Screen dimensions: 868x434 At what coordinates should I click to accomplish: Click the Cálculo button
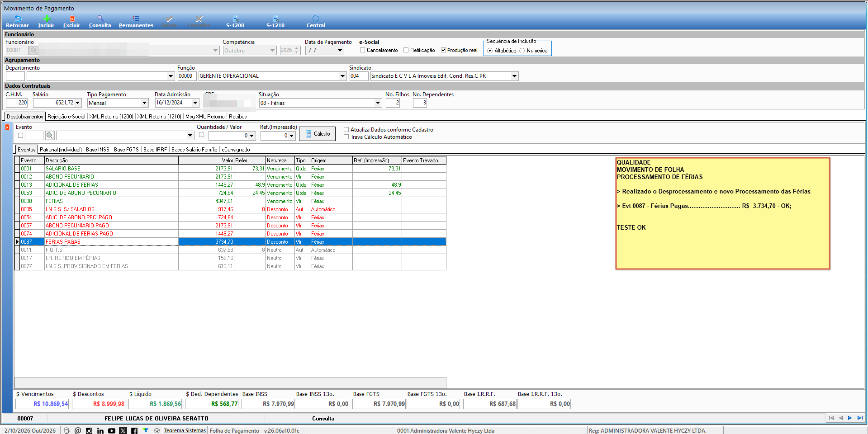(317, 134)
